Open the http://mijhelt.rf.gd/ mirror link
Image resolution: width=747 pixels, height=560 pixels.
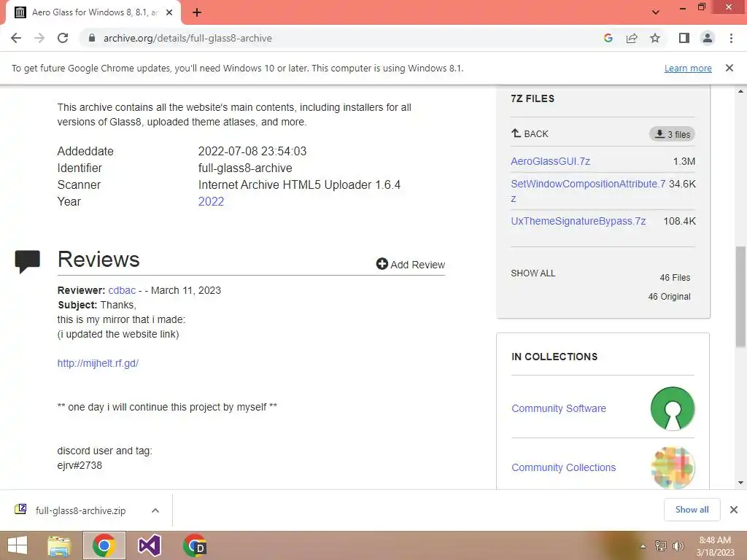point(98,363)
